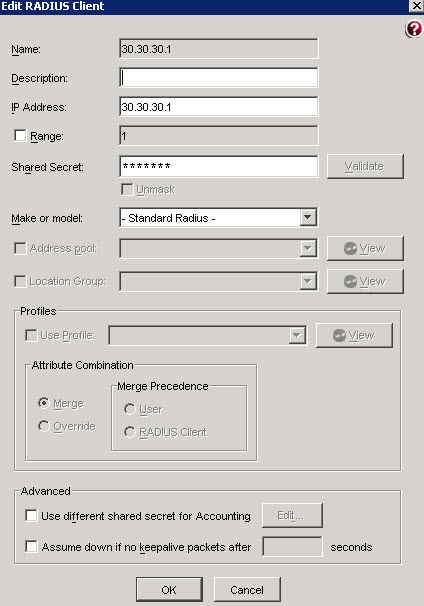Click the OK button

click(169, 590)
